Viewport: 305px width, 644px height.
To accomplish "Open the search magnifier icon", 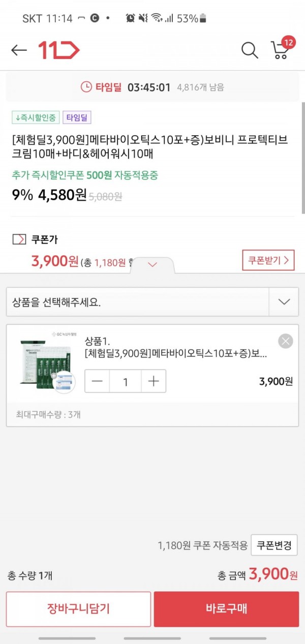I will [x=250, y=50].
